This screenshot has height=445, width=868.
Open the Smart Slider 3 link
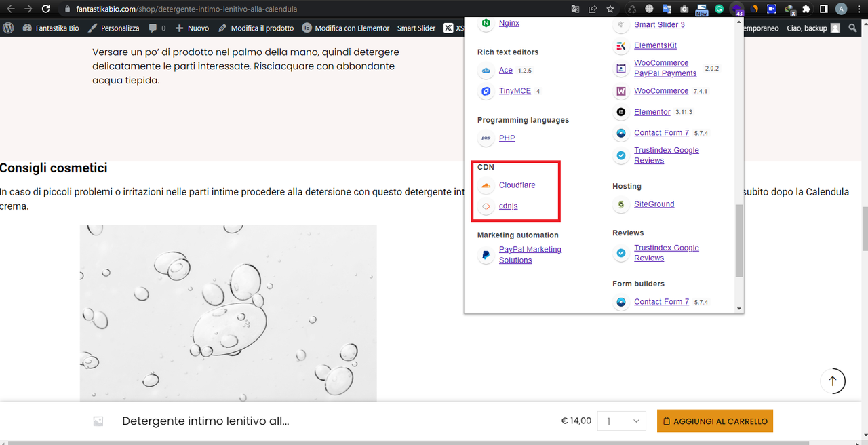(659, 24)
